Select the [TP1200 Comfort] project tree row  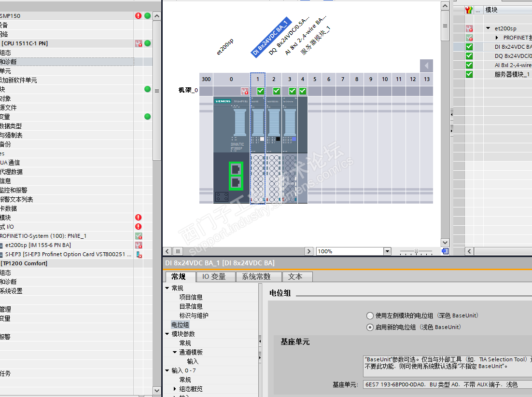[67, 263]
